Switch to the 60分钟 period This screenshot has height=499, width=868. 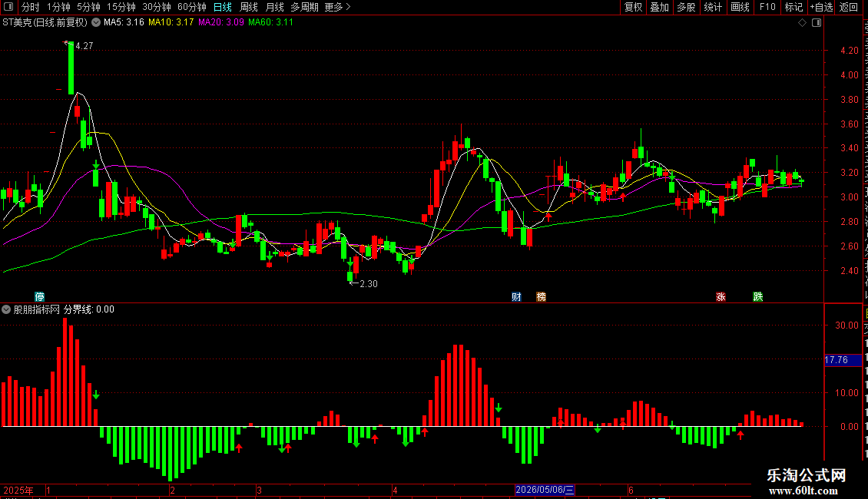(192, 7)
